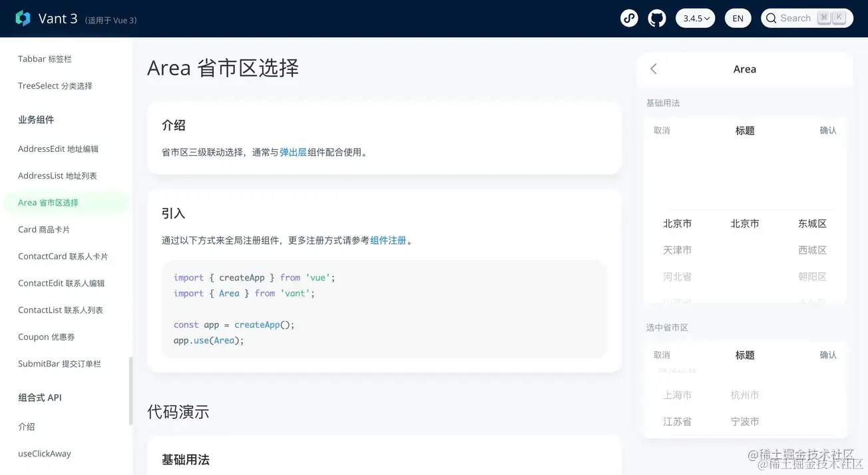Click 确认 in the Area picker demo

point(828,130)
